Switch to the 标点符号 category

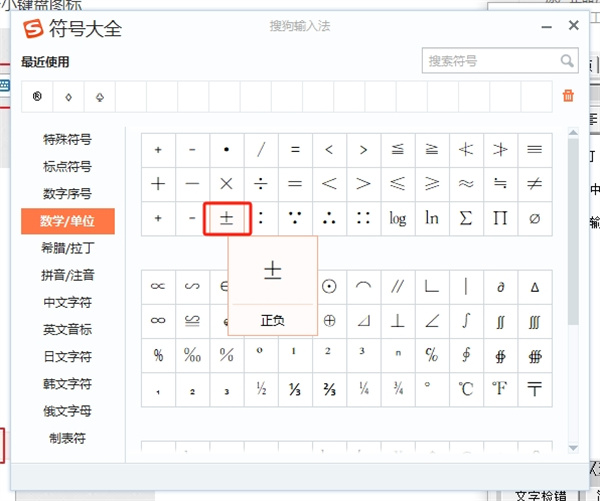point(67,166)
